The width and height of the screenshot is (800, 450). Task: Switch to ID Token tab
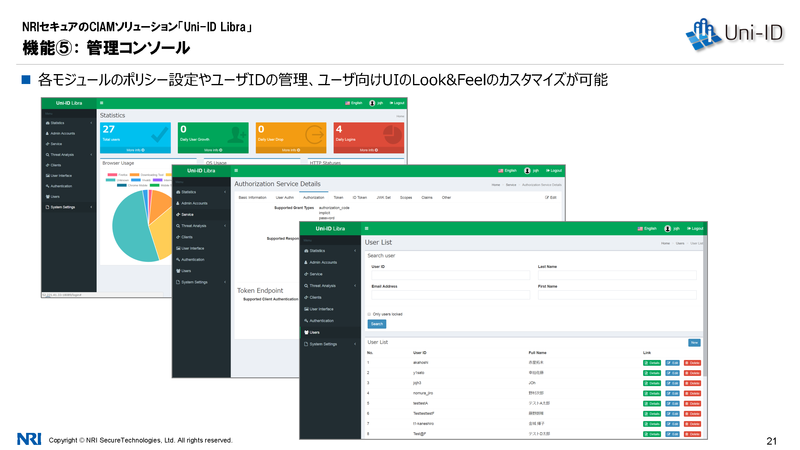click(x=360, y=197)
